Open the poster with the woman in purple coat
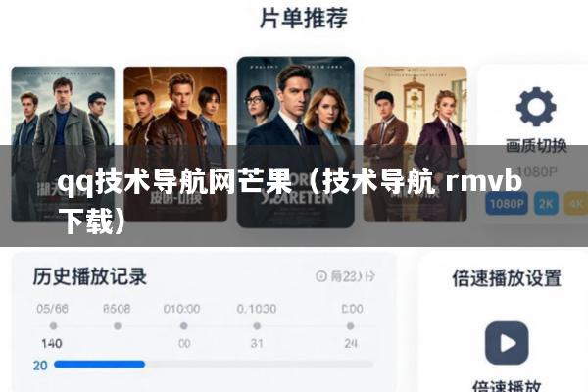The width and height of the screenshot is (588, 392). click(416, 144)
